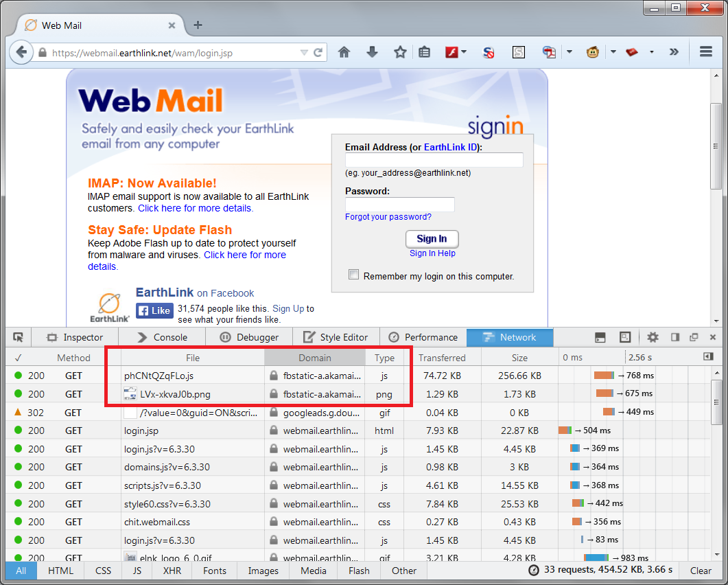Open the Home page icon in toolbar
Viewport: 728px width, 585px height.
344,52
